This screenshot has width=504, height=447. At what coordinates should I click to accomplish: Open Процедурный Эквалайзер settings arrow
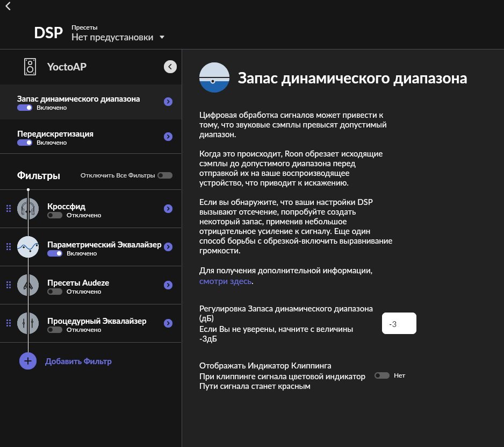(168, 323)
